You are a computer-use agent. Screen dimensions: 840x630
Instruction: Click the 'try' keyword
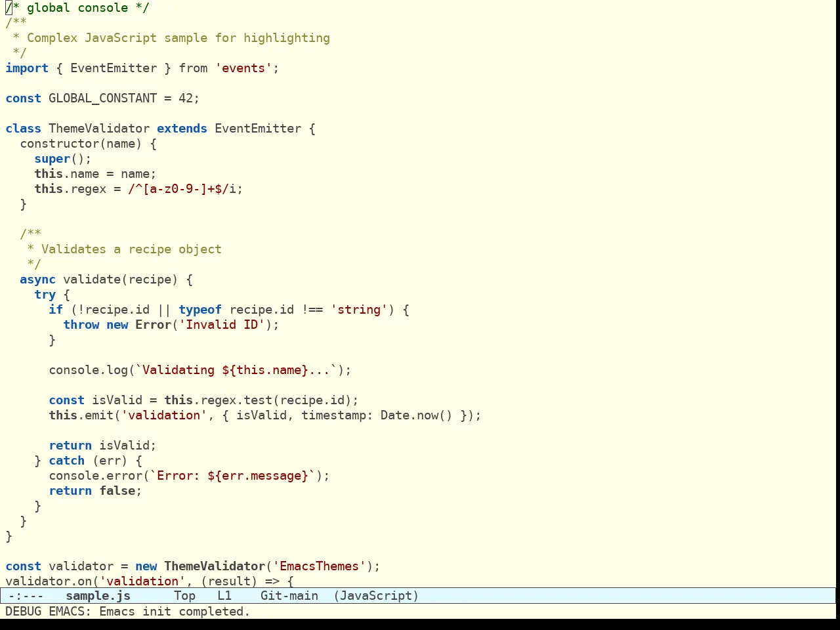click(45, 295)
